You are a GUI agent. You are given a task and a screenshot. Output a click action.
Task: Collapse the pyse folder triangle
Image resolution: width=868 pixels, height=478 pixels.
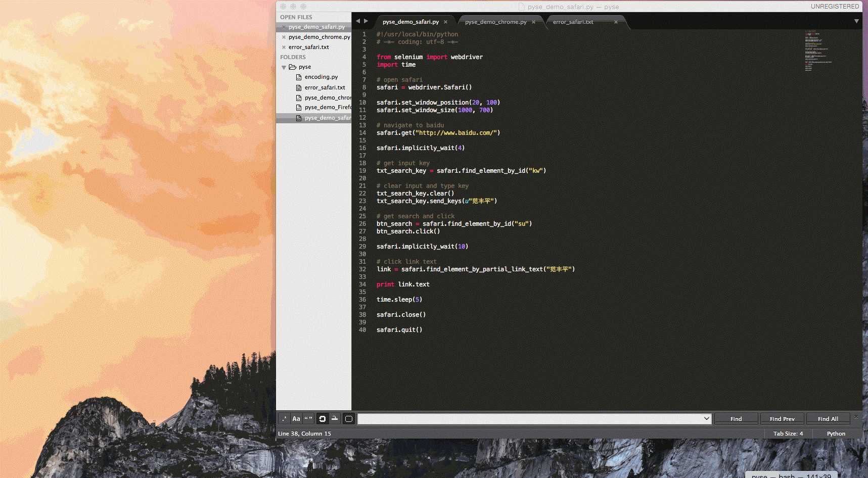[x=284, y=67]
